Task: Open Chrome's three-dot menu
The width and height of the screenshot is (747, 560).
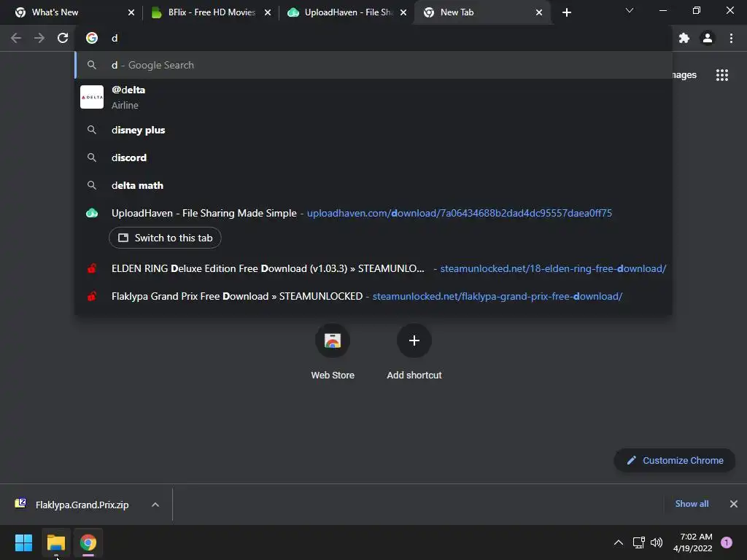Action: (x=731, y=38)
